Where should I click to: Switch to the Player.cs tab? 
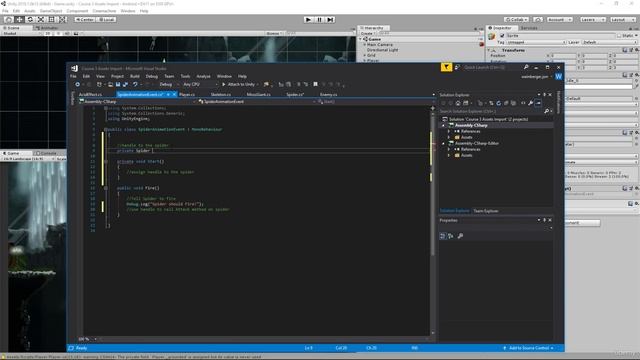coord(187,95)
